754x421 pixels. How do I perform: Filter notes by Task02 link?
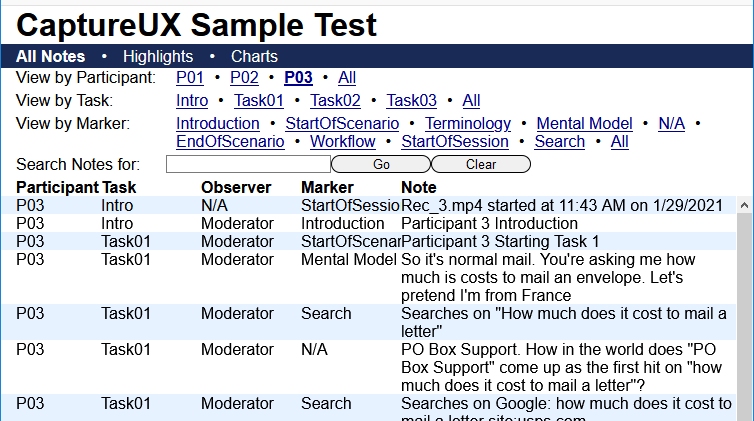tap(335, 100)
